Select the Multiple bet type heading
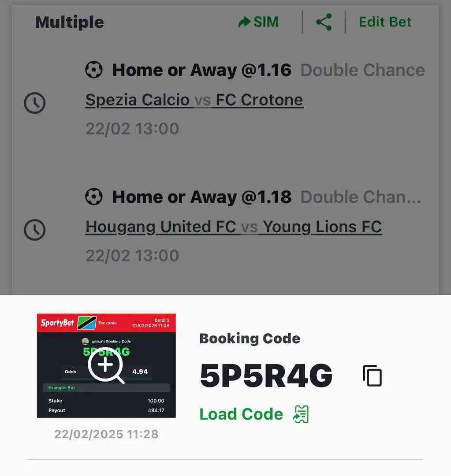 click(x=70, y=22)
